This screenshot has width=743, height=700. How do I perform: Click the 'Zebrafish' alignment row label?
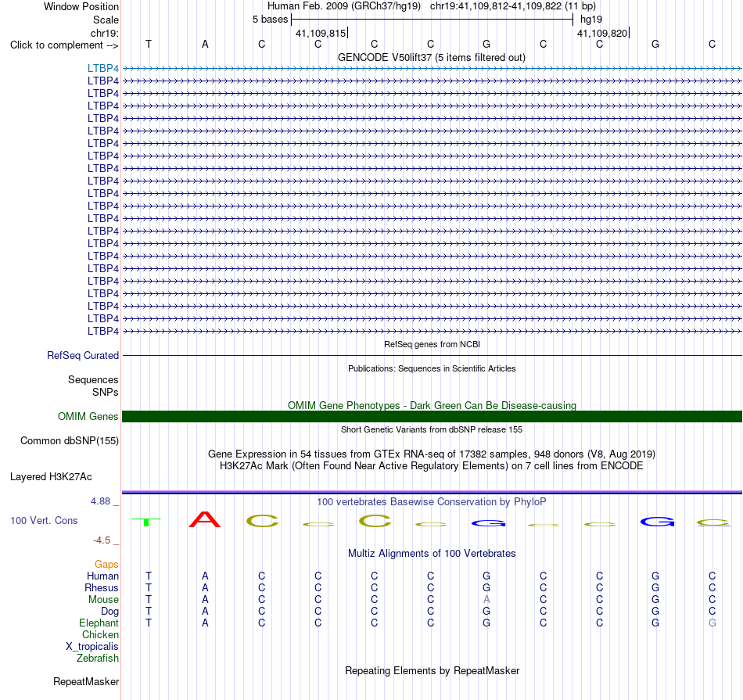[98, 659]
